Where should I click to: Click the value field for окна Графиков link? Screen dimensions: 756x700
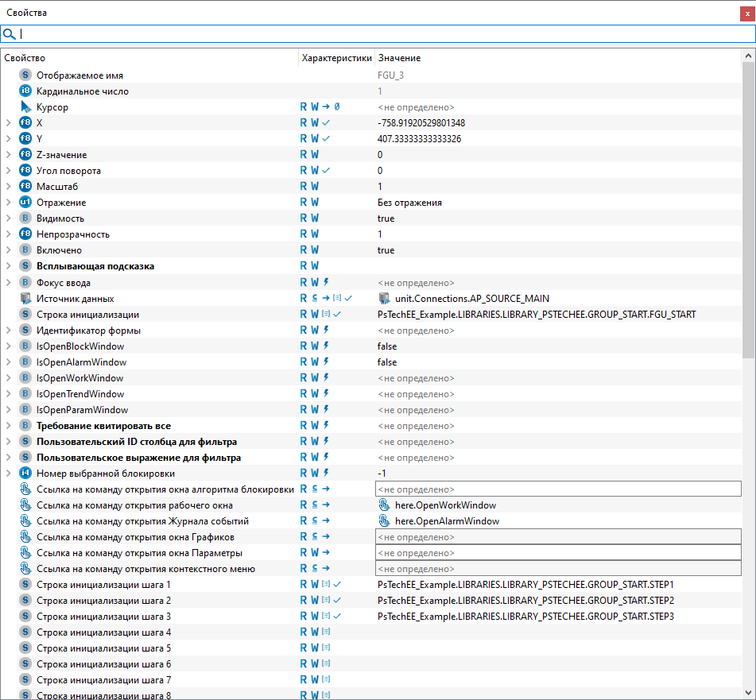point(557,537)
